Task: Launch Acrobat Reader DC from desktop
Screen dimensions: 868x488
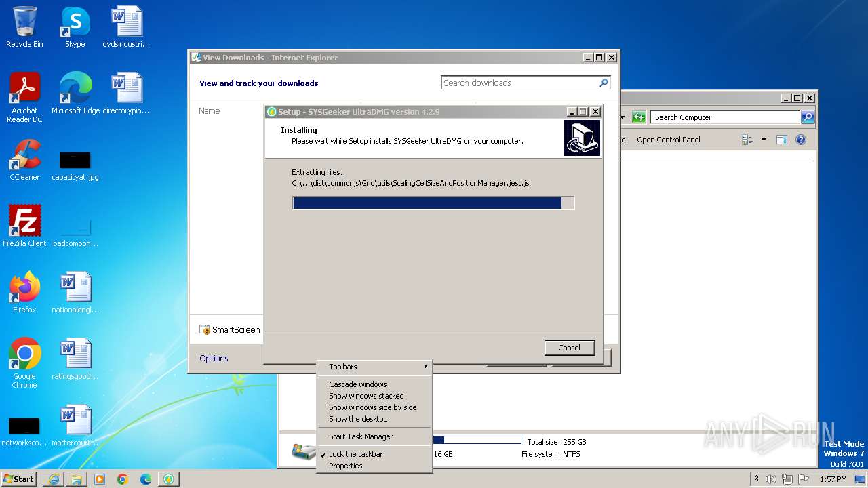Action: click(24, 97)
